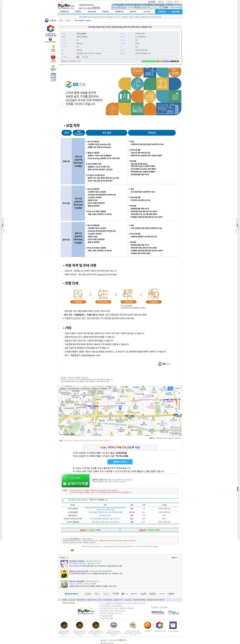Screen dimensions: 240x644
Task: Click the 회원가입 link in the header
Action: point(161,2)
